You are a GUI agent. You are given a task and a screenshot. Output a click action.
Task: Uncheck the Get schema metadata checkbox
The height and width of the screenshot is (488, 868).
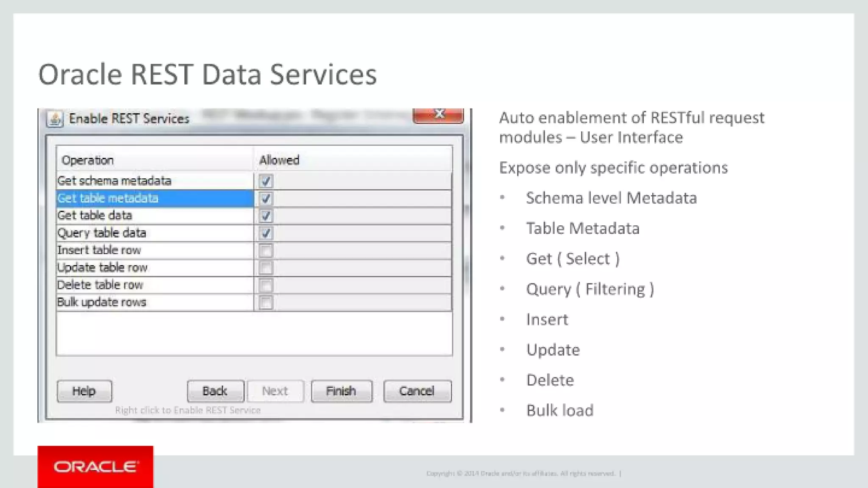coord(266,181)
